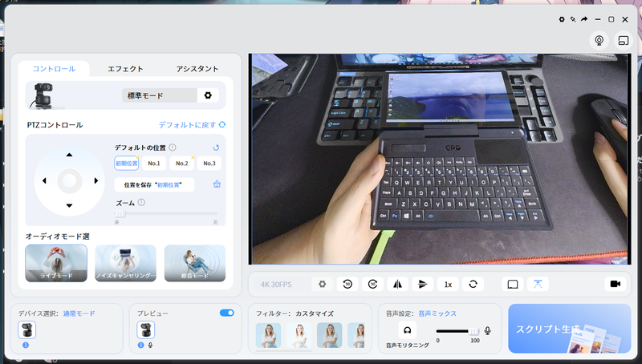Screen dimensions: 642x364
Task: Click the share arrow icon
Action: [584, 19]
